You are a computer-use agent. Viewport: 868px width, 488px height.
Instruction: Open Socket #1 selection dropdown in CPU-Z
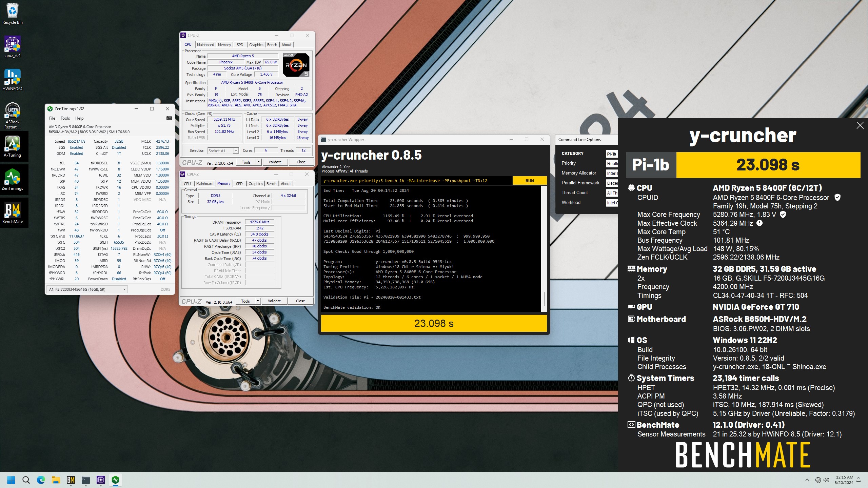(223, 150)
